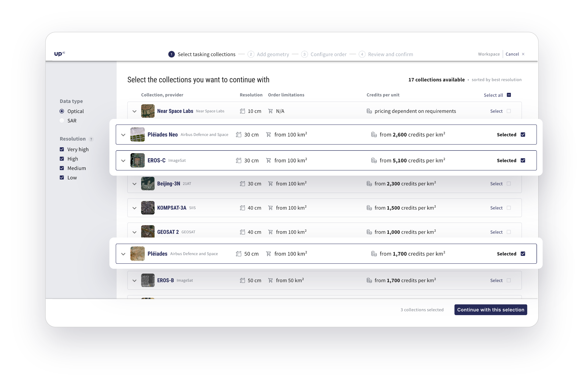Click the resolution help question mark icon
The height and width of the screenshot is (386, 588).
click(x=91, y=139)
